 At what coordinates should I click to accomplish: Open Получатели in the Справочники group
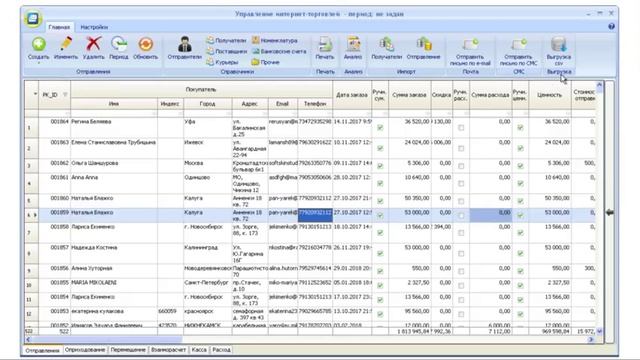coord(227,40)
